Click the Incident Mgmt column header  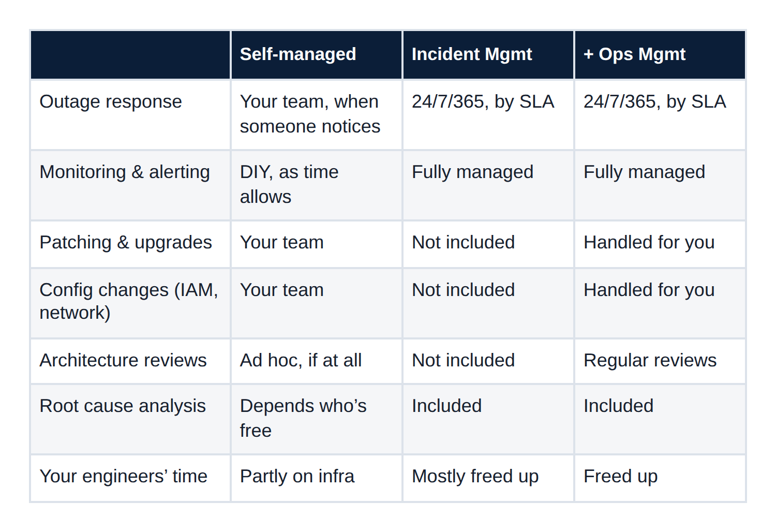coord(488,54)
